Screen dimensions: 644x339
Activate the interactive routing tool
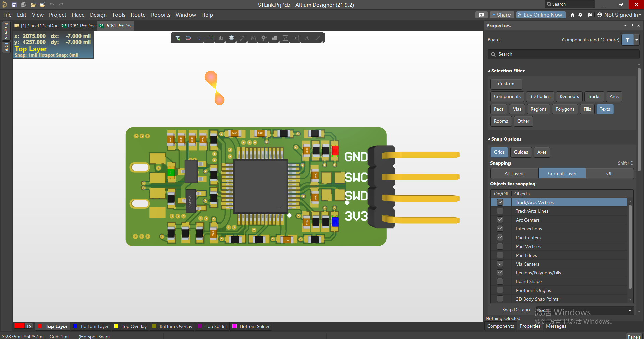(x=242, y=38)
